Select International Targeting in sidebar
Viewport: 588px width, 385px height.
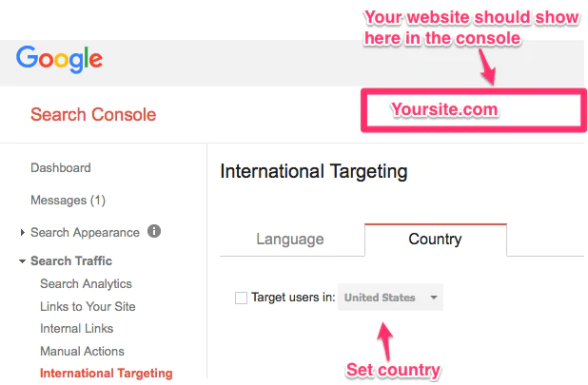[107, 374]
